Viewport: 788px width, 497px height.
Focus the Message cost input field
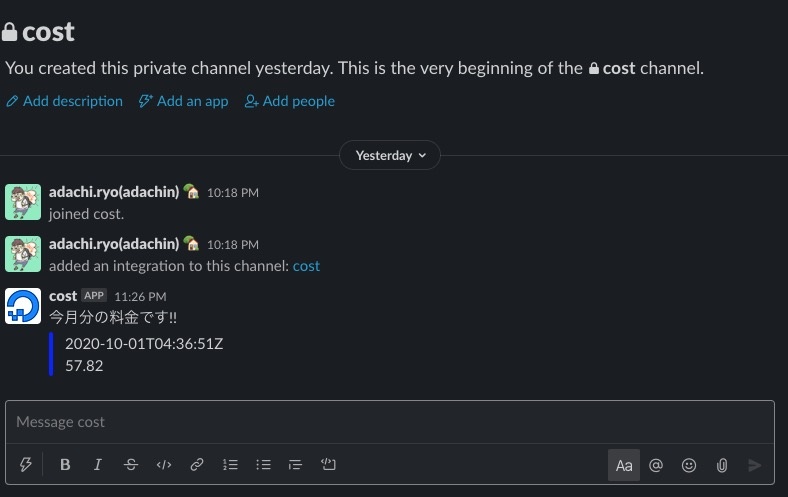click(x=390, y=422)
